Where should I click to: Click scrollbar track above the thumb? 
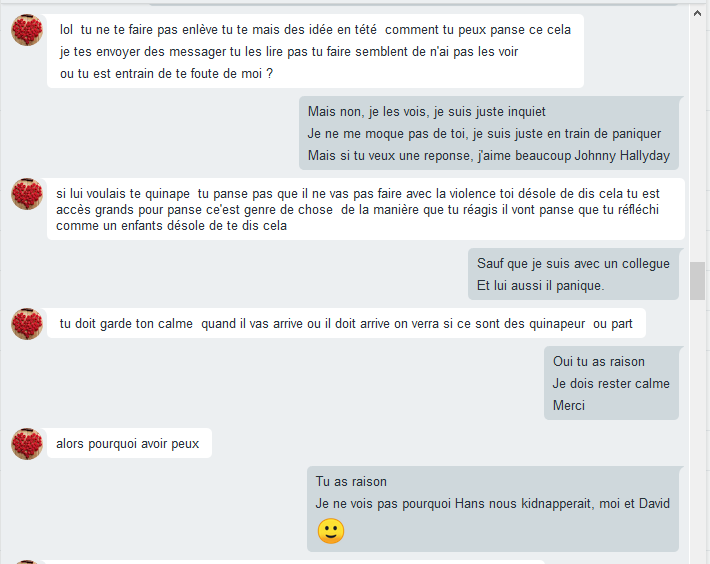697,140
